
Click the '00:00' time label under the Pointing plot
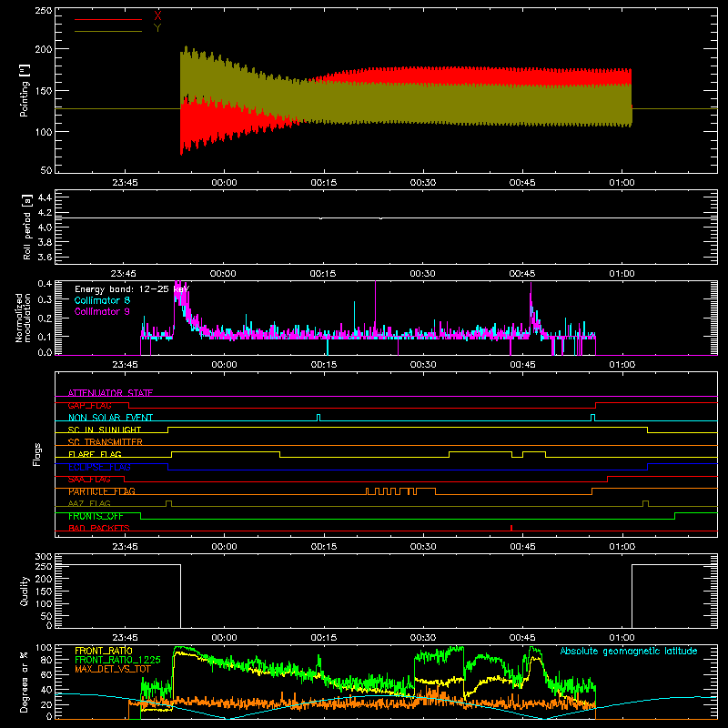(224, 183)
